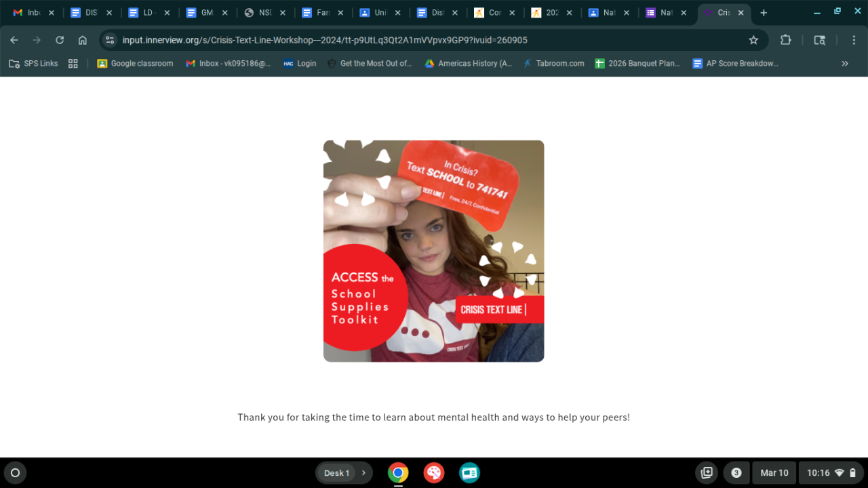868x488 pixels.
Task: Show the hidden bookmarks overflow
Action: click(845, 64)
